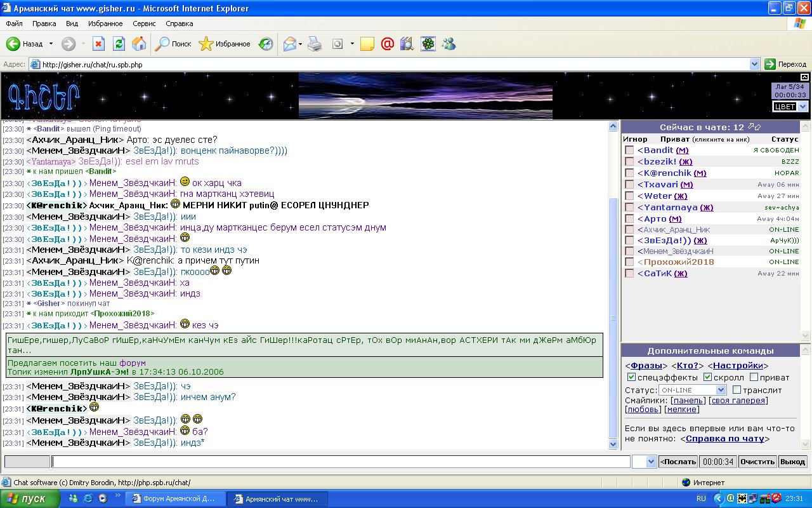Click the chat message input field
This screenshot has height=508, width=812.
click(341, 462)
